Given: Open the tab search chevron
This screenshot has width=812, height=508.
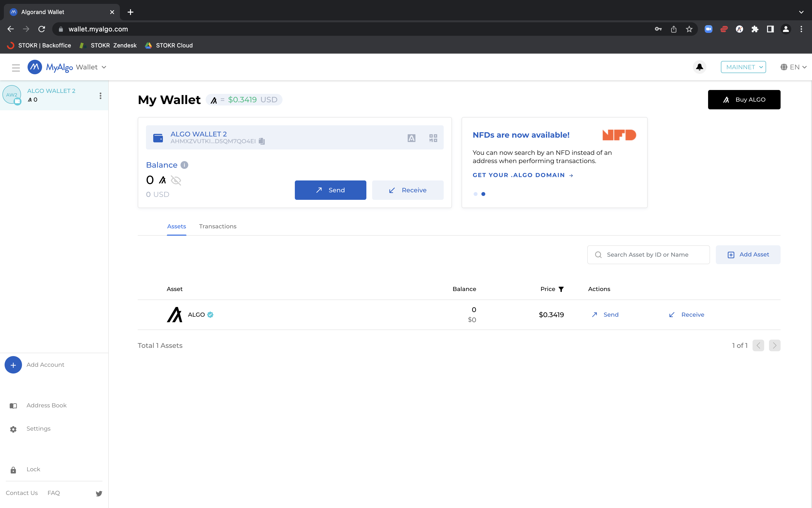Looking at the screenshot, I should pos(801,12).
